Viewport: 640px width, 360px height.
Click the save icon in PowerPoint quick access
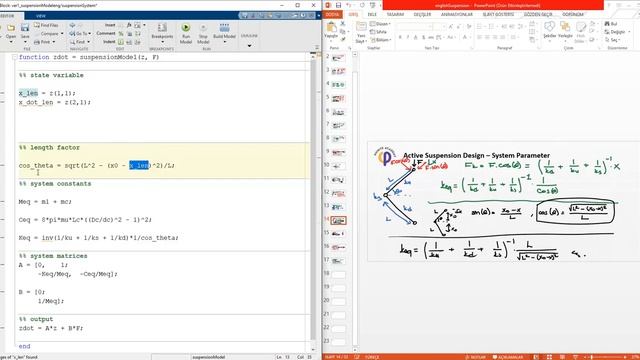[338, 5]
